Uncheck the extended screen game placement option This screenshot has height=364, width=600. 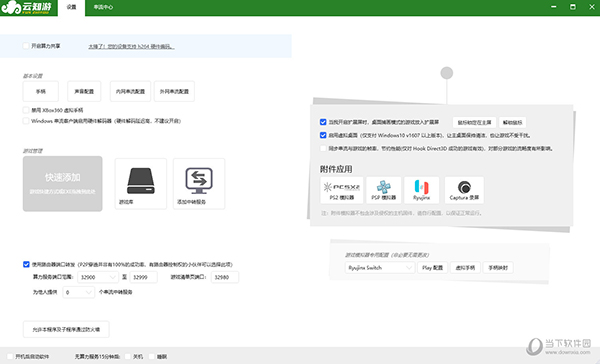click(x=323, y=122)
